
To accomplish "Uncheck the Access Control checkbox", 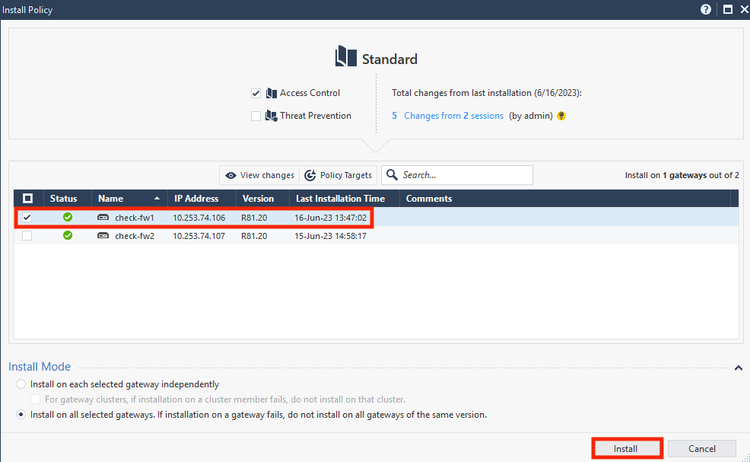I will point(256,93).
